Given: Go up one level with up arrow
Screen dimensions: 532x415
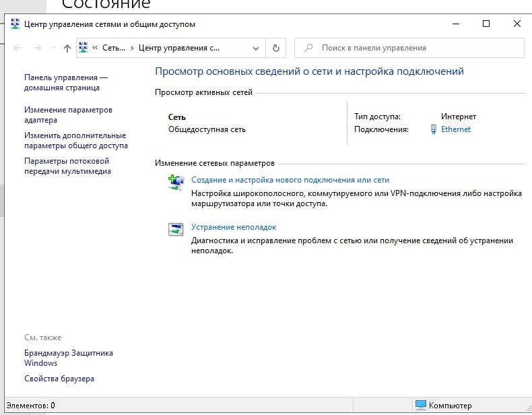Looking at the screenshot, I should [67, 49].
